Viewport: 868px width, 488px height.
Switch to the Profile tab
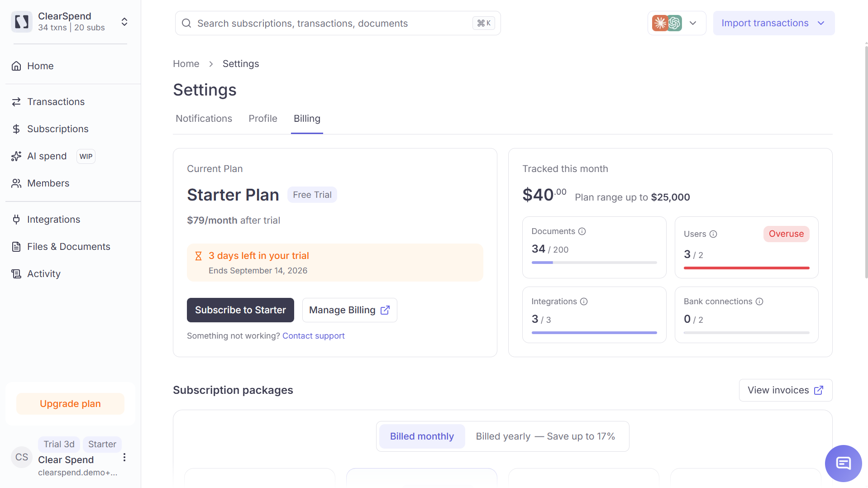(x=263, y=119)
